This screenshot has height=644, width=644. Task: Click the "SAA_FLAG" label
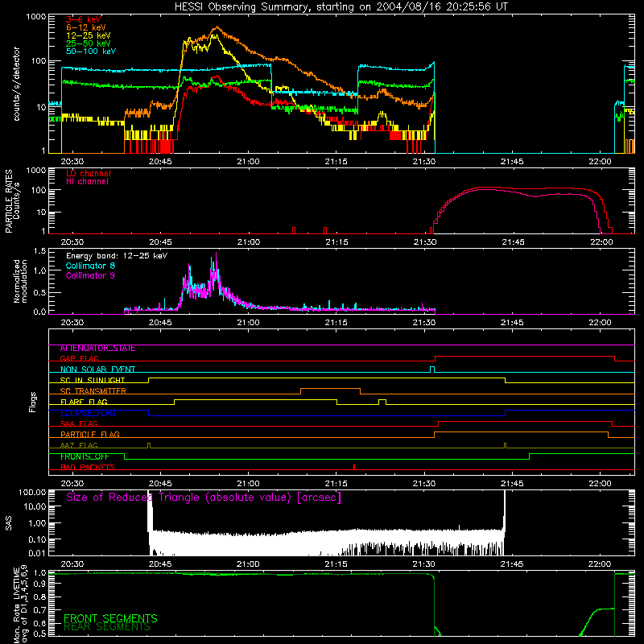(79, 423)
